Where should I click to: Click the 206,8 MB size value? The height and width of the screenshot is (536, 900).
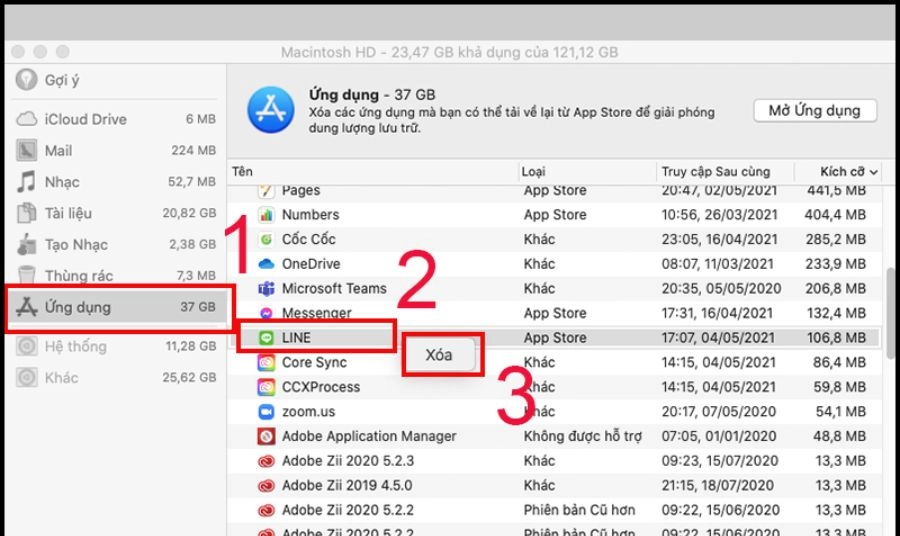[x=835, y=289]
